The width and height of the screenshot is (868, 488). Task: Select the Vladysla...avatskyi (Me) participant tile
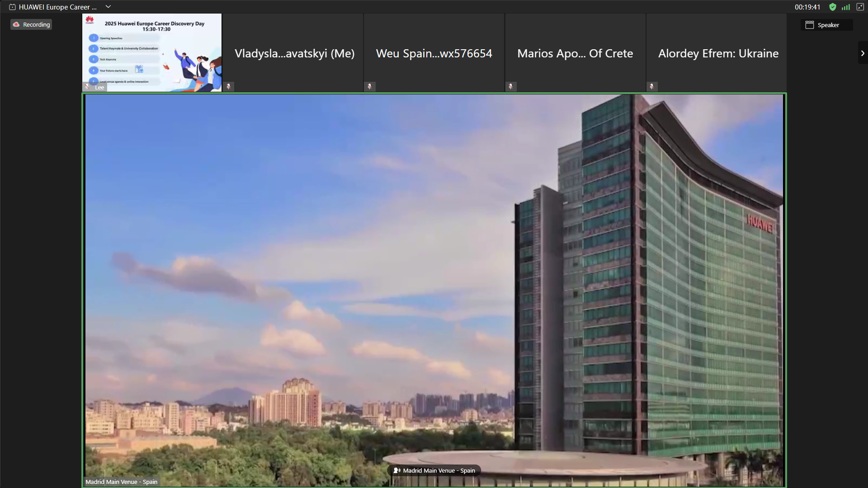point(293,52)
